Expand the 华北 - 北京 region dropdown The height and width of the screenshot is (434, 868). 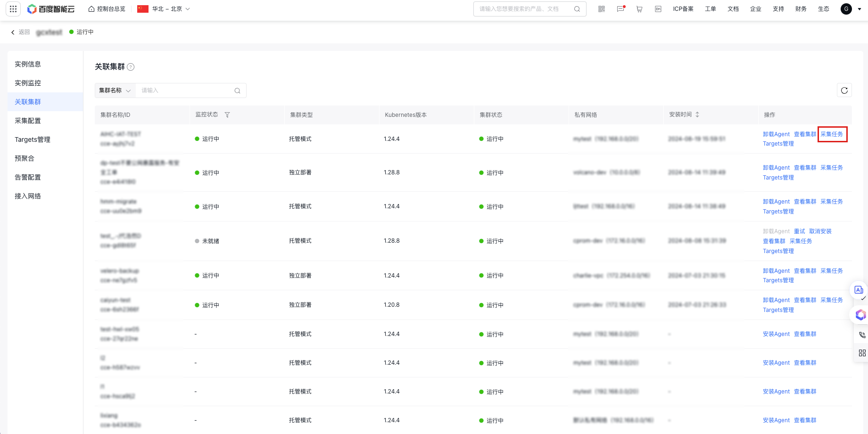coord(164,9)
